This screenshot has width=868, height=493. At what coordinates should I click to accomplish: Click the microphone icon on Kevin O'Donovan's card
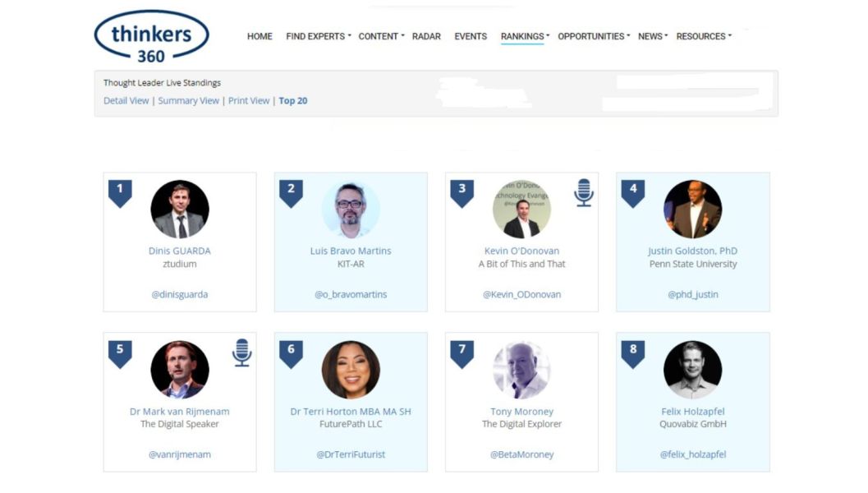(x=584, y=192)
